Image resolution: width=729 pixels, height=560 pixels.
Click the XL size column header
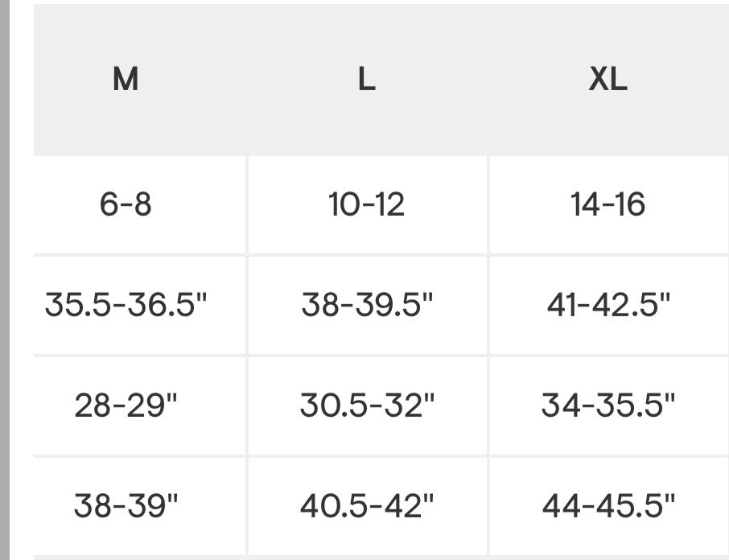607,80
